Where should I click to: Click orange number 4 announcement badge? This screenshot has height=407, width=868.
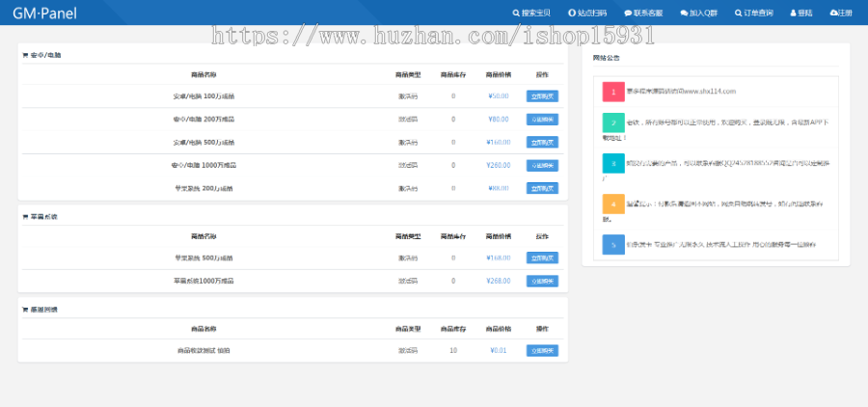(x=613, y=204)
